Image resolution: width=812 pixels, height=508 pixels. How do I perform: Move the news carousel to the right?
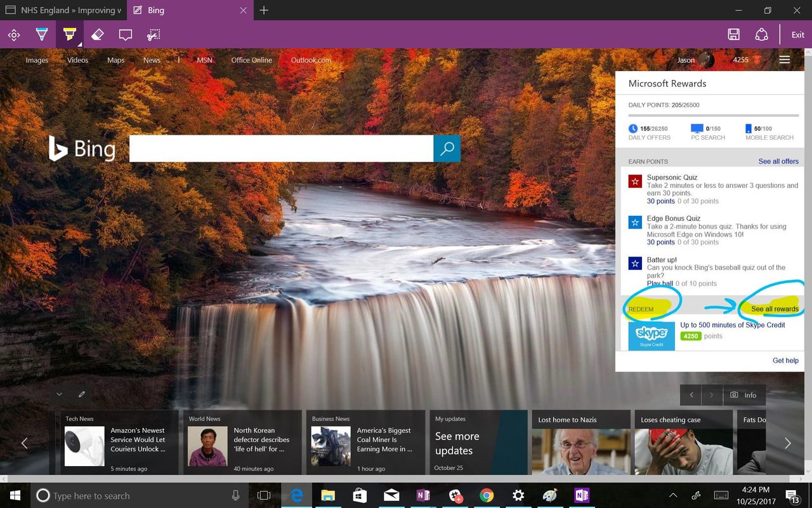[x=787, y=443]
